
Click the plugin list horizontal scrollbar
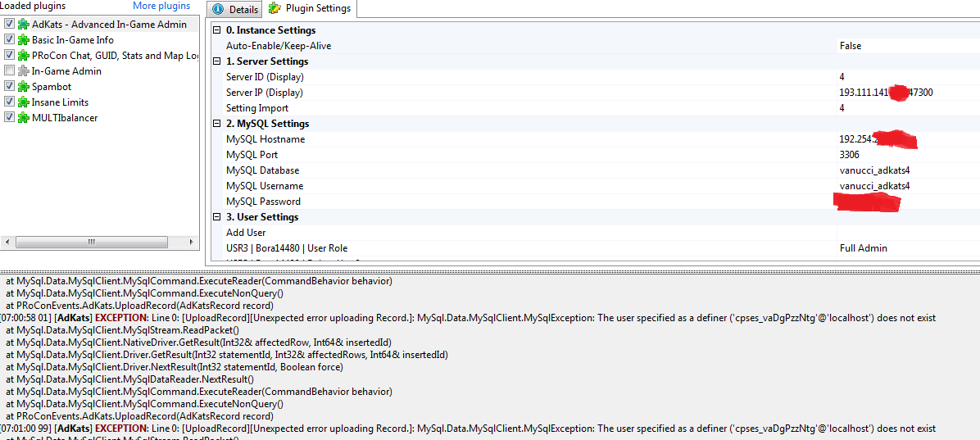coord(98,243)
